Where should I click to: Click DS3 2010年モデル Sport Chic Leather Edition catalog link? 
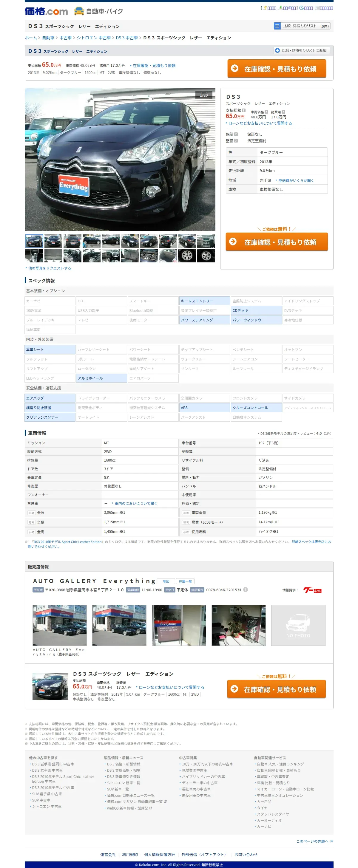pos(67,542)
